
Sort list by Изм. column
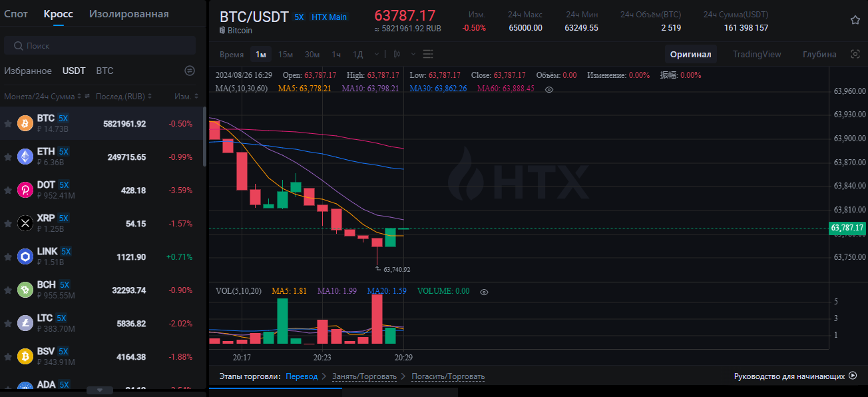pyautogui.click(x=186, y=97)
